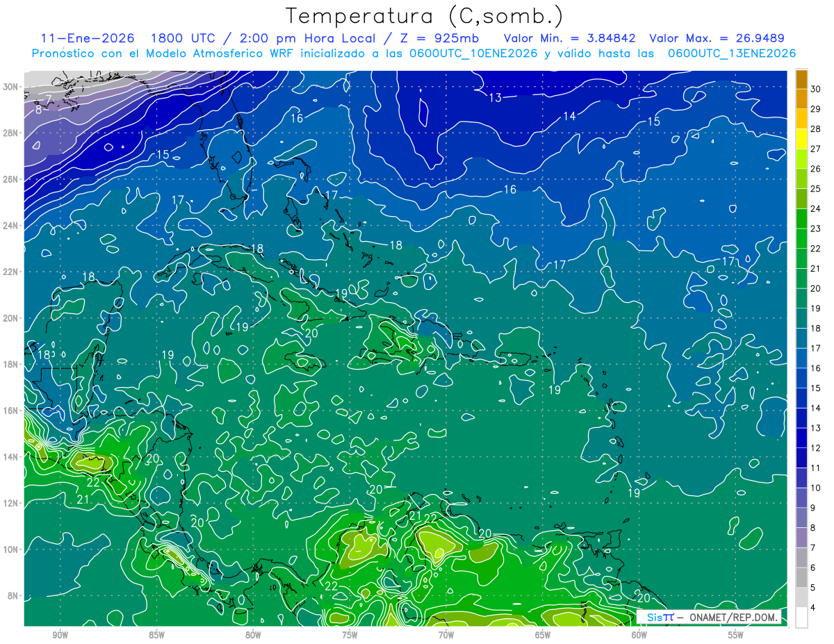This screenshot has height=644, width=834.
Task: Click Valor Max. = 26.9489
Action: [717, 38]
